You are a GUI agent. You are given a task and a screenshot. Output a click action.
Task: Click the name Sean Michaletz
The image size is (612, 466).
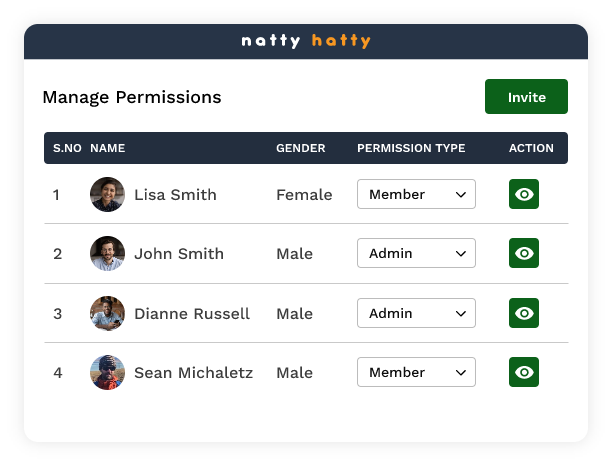[194, 373]
